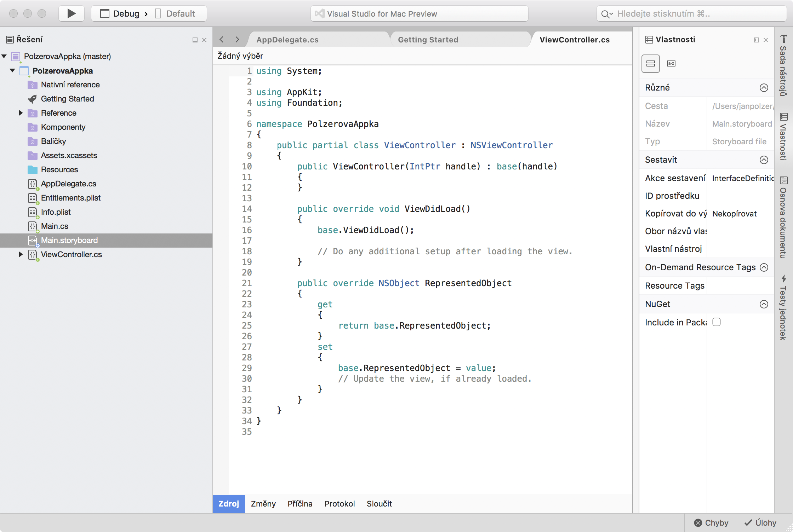Click the ID prostředku value field
The width and height of the screenshot is (793, 532).
(741, 196)
